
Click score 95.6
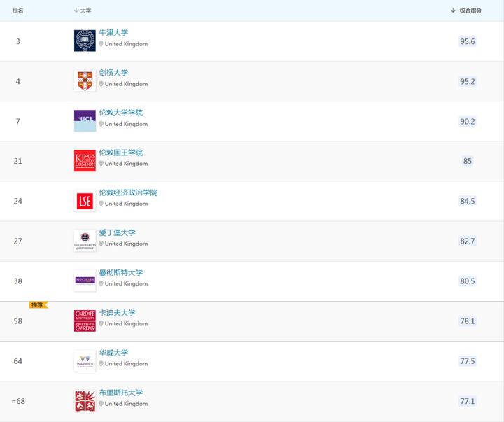click(x=468, y=41)
